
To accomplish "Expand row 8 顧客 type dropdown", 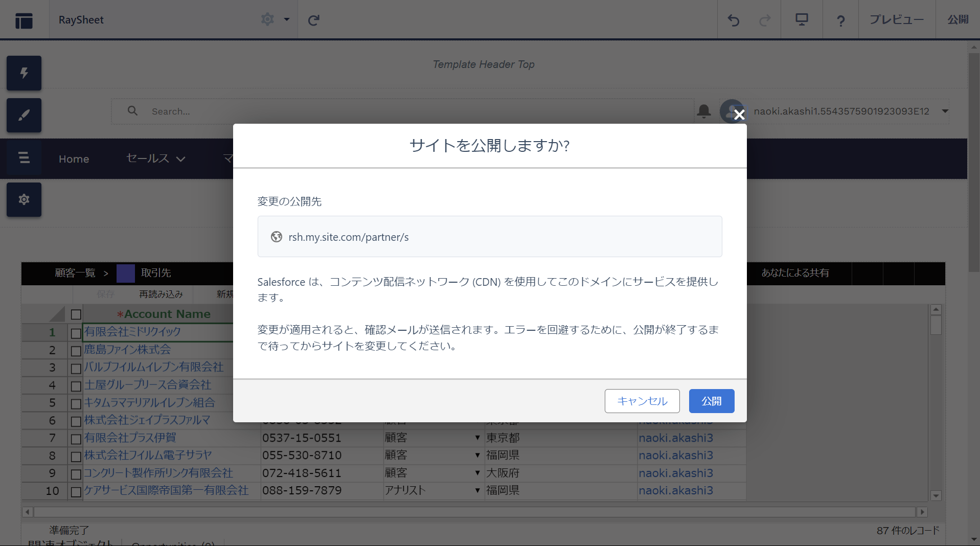I will (477, 455).
